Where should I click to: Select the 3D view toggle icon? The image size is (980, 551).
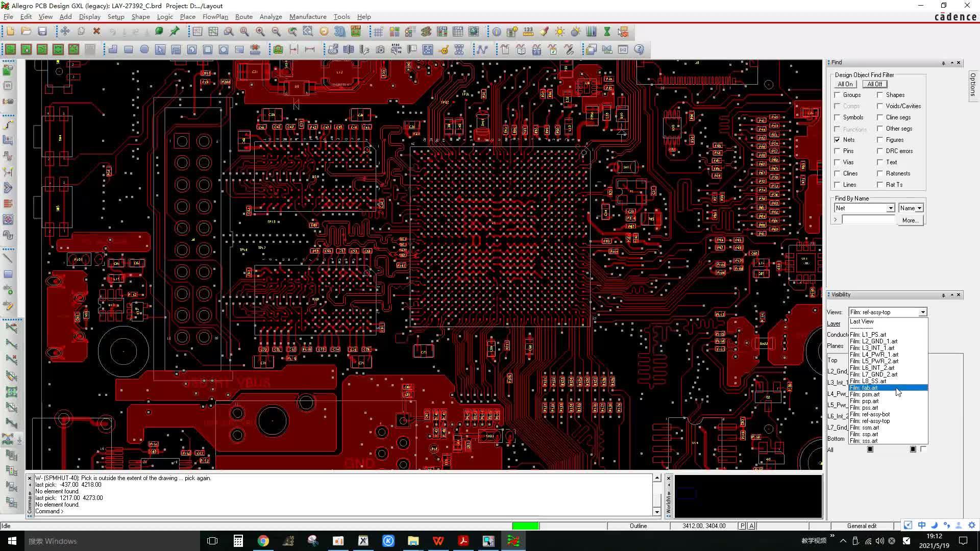coord(340,32)
